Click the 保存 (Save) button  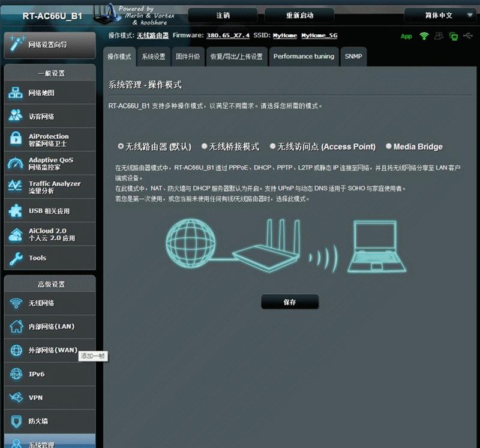(290, 301)
